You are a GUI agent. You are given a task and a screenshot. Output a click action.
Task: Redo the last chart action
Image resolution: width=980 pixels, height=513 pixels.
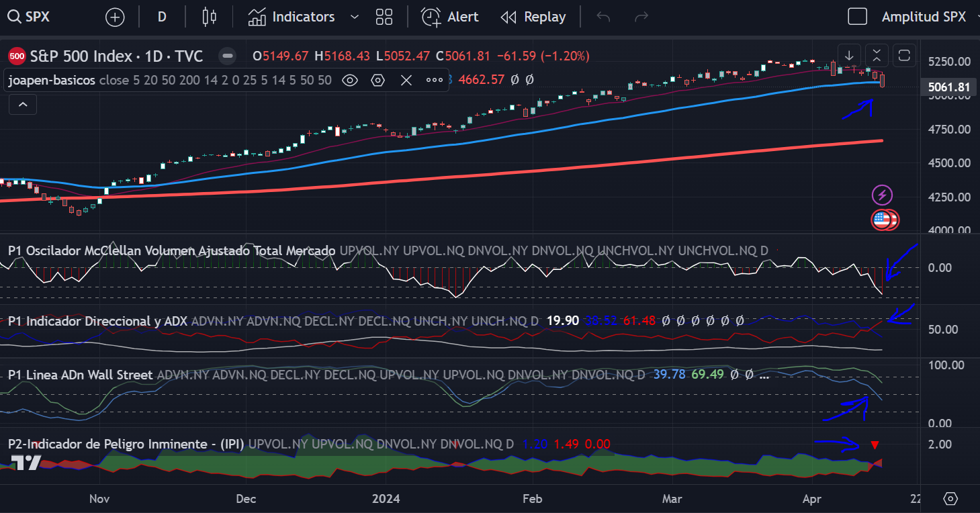(x=641, y=17)
